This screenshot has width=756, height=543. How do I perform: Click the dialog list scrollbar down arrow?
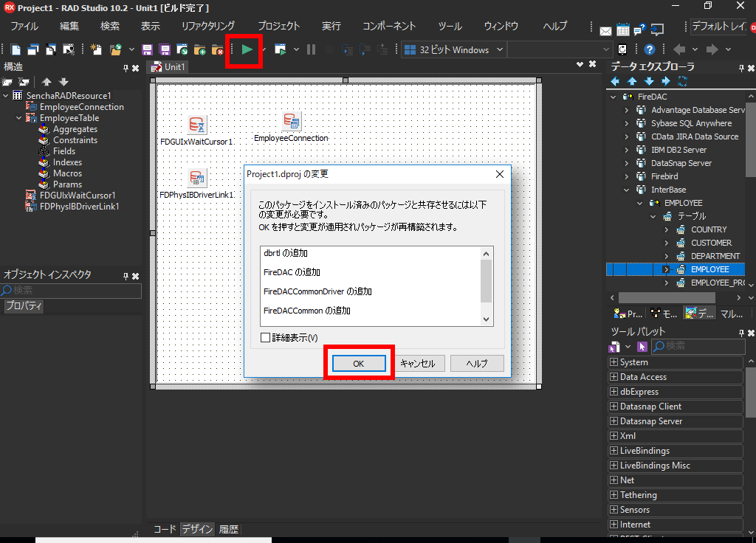click(486, 319)
